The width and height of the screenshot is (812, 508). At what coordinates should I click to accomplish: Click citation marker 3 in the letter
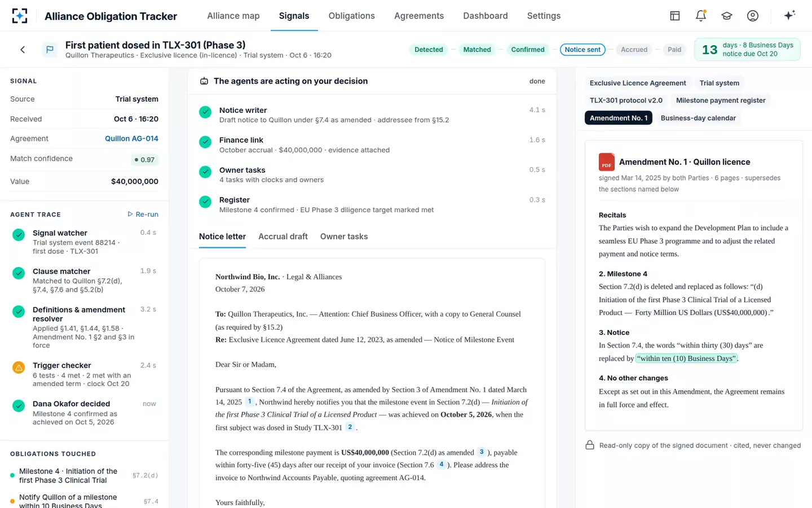(x=482, y=452)
